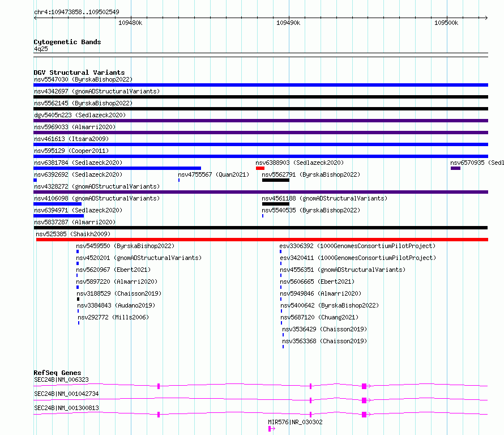Click the black bar under nsv4561188

pyautogui.click(x=276, y=204)
